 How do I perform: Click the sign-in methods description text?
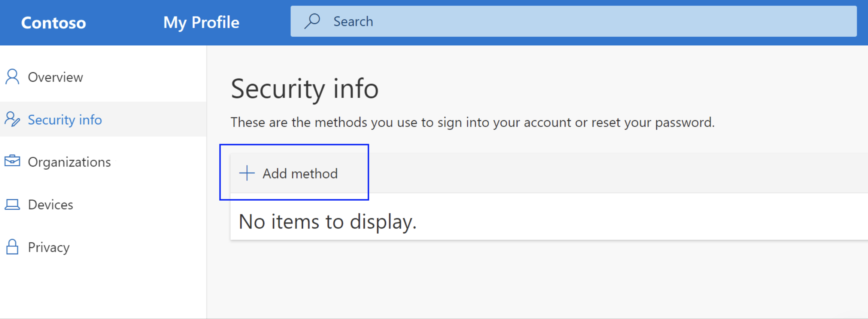coord(473,122)
